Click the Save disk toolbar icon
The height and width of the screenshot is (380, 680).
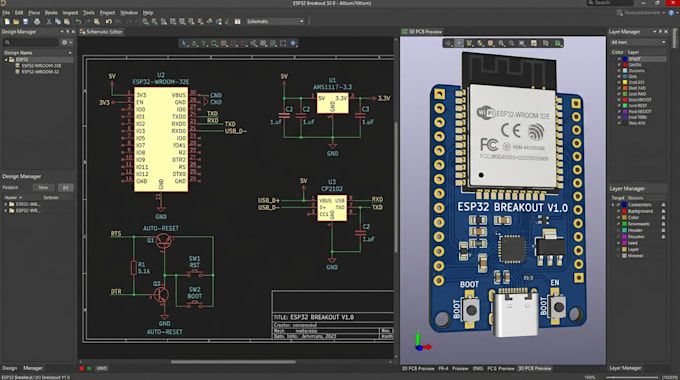(26, 21)
